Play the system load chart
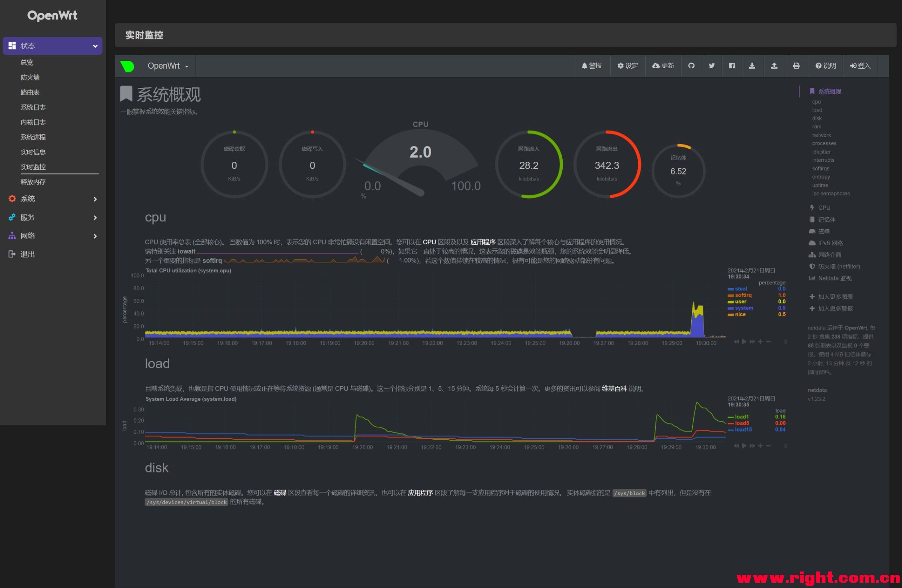 [744, 446]
